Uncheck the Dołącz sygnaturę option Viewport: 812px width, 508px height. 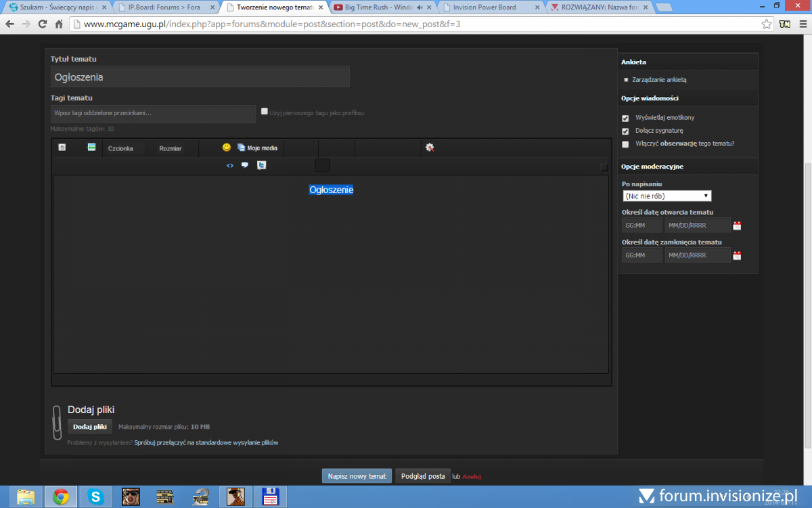pos(625,131)
